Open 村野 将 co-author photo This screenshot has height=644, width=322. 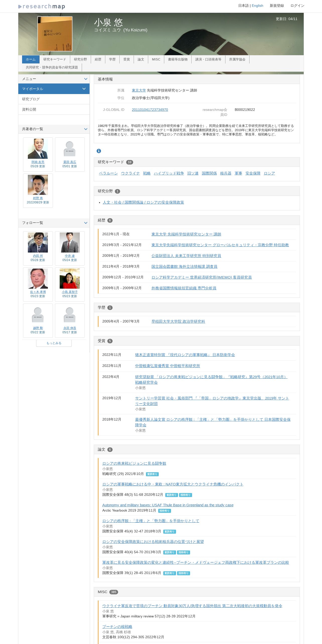pos(38,185)
